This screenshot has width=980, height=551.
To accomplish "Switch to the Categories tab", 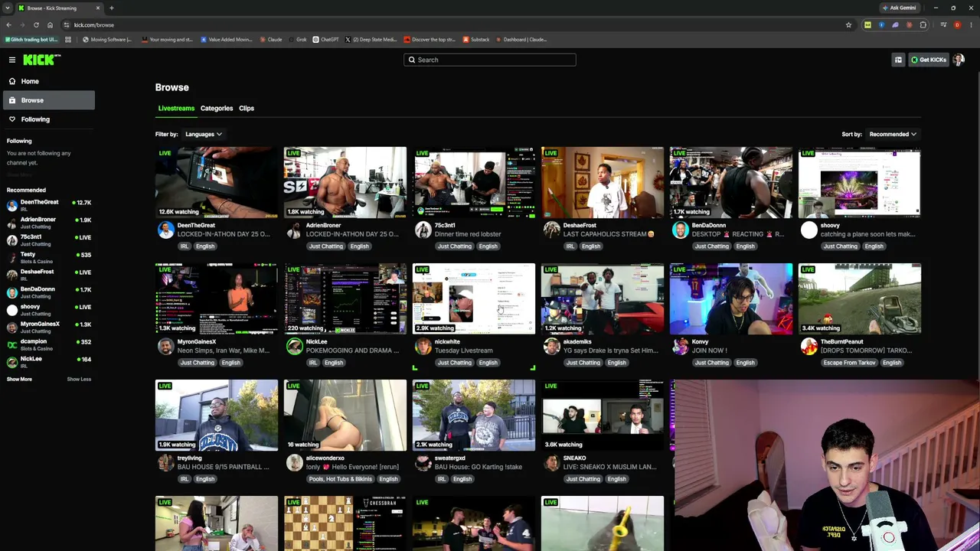I will click(217, 109).
